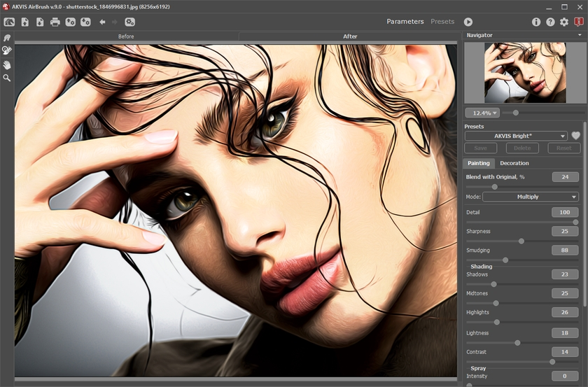
Task: Open the 12.4% zoom level dropdown
Action: coord(482,113)
